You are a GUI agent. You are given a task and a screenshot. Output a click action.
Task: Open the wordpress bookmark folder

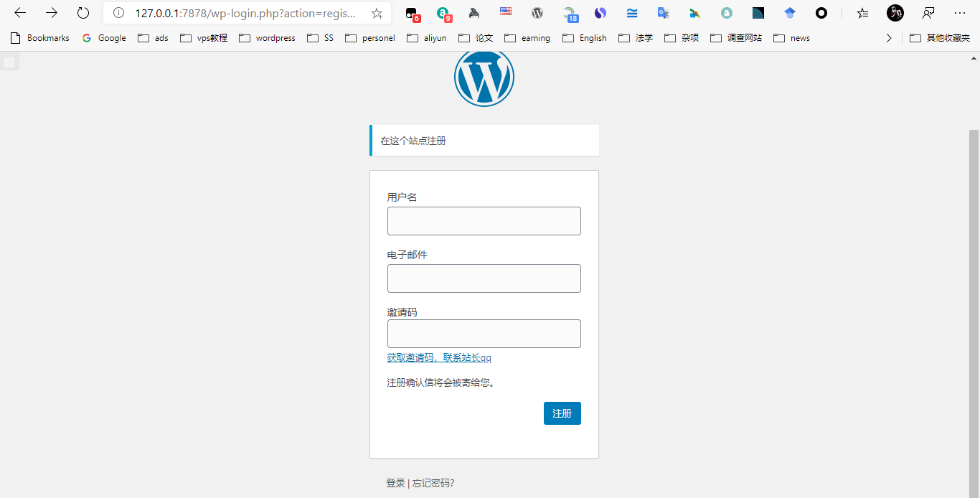[267, 38]
